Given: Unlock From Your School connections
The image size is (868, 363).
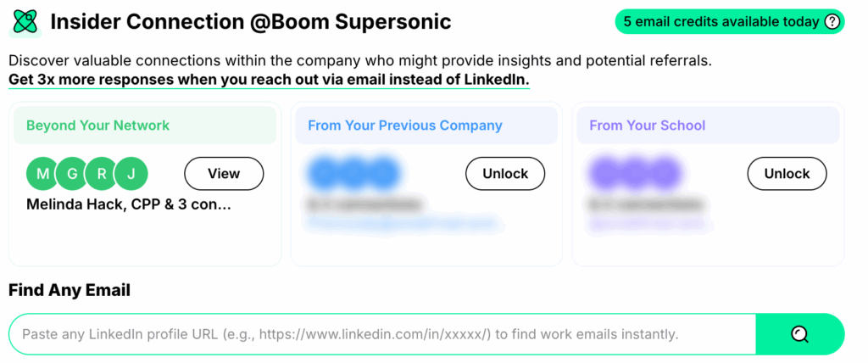Looking at the screenshot, I should point(787,174).
